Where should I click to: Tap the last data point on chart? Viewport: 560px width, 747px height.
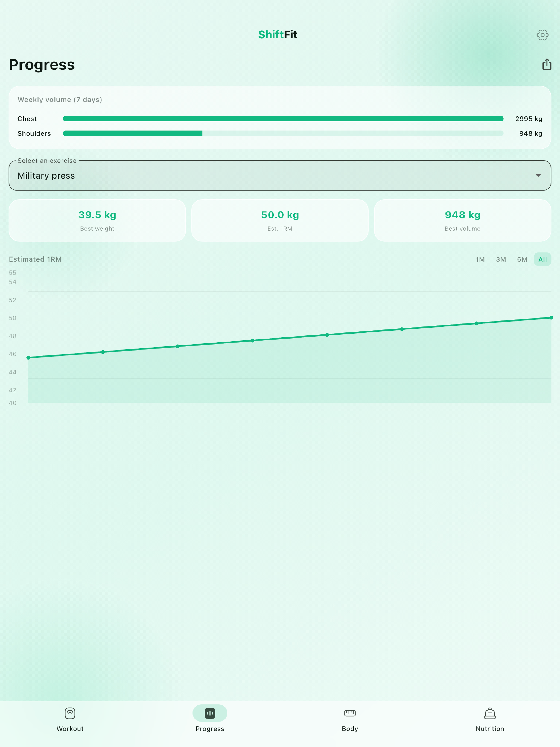(551, 318)
